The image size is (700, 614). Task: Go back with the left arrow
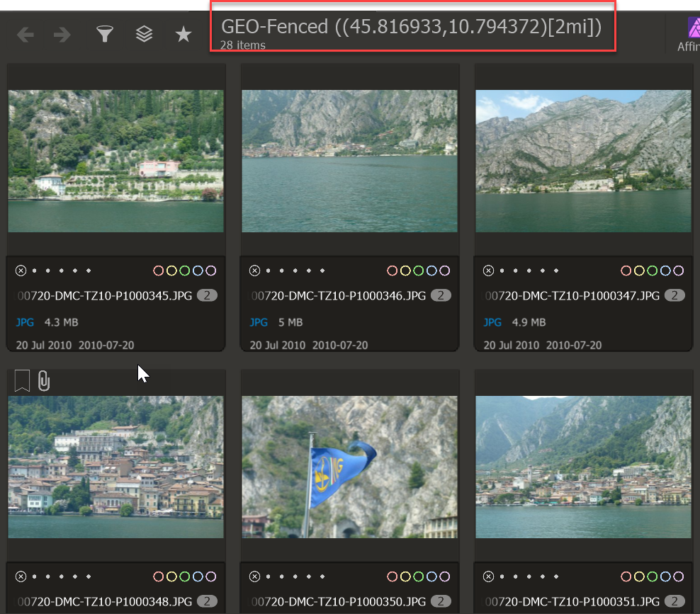pos(26,35)
